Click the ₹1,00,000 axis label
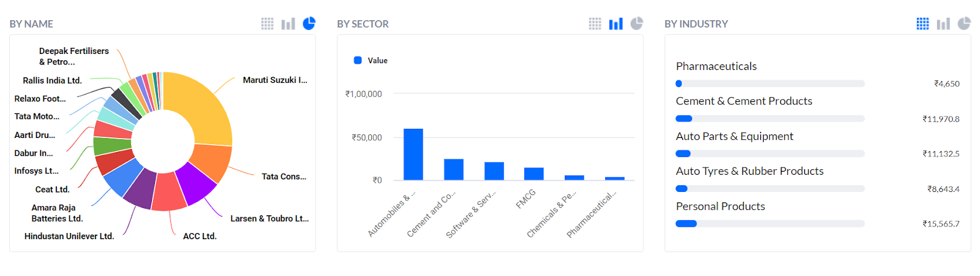Viewport: 980px width, 276px height. pyautogui.click(x=363, y=94)
